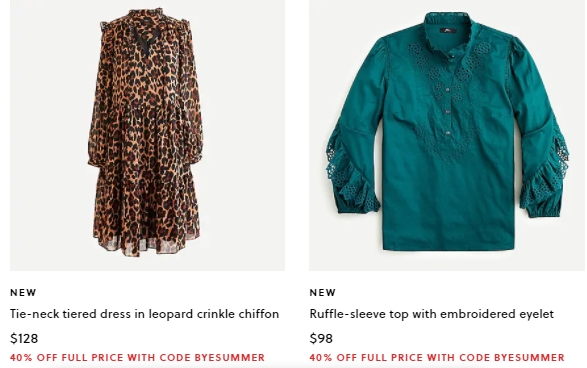The width and height of the screenshot is (587, 368).
Task: Click 'Tie-neck tiered dress in leopard crinkle chiffon' title
Action: point(145,314)
